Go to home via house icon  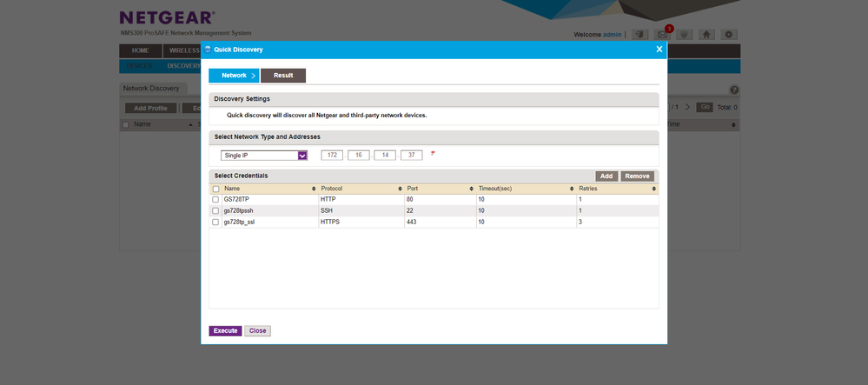pyautogui.click(x=707, y=35)
